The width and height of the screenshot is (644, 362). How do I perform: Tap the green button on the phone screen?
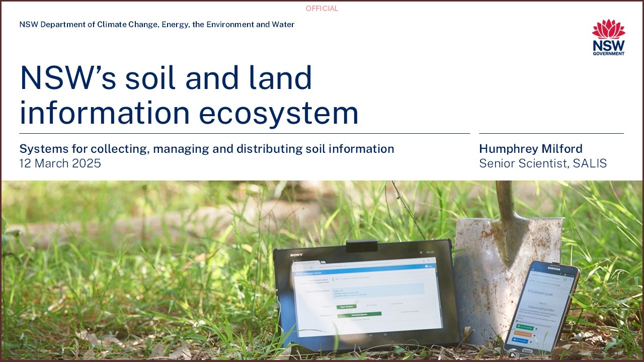(x=524, y=327)
